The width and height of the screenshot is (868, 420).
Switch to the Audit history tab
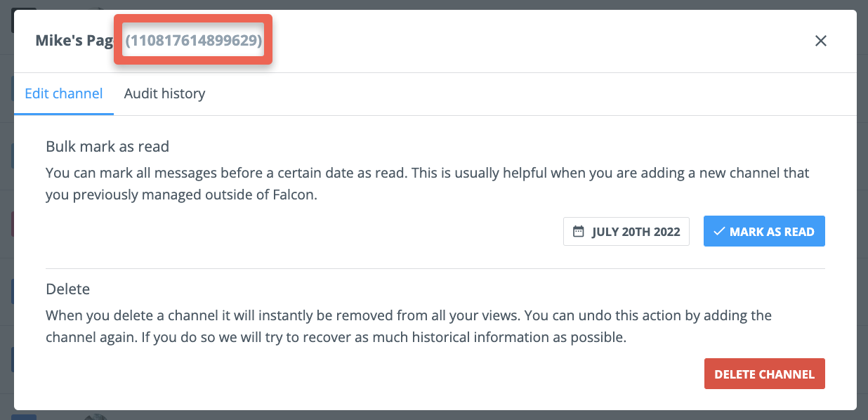point(164,93)
